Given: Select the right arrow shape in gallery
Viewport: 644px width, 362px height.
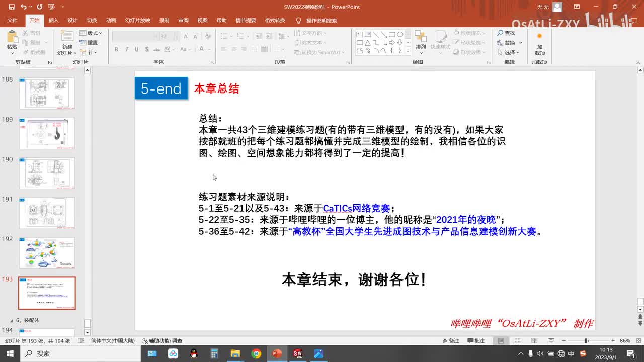Looking at the screenshot, I should (392, 43).
